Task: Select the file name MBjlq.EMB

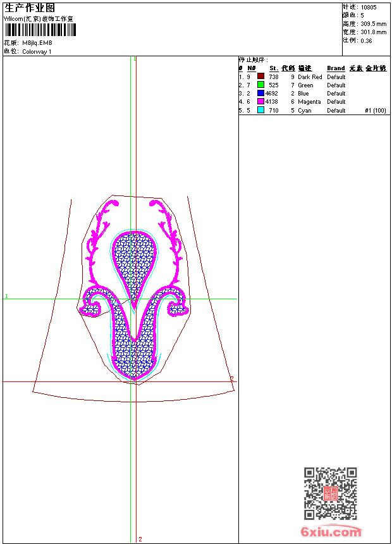Action: coord(37,43)
